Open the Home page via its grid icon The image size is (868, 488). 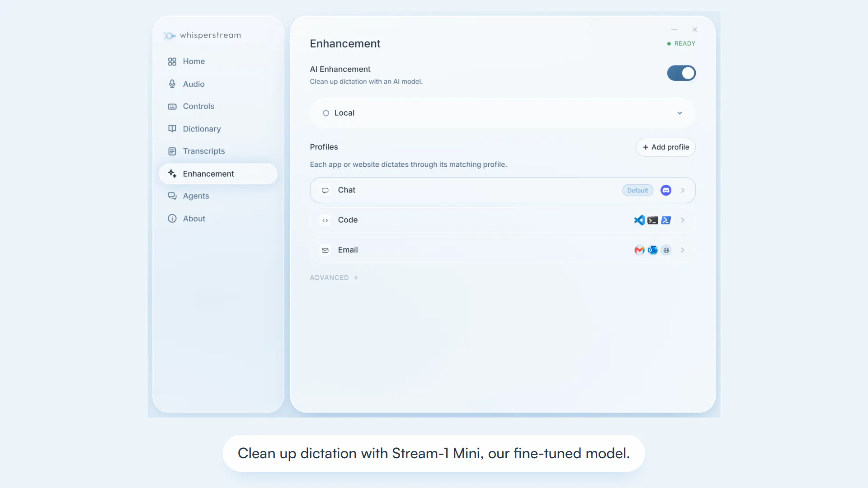172,61
